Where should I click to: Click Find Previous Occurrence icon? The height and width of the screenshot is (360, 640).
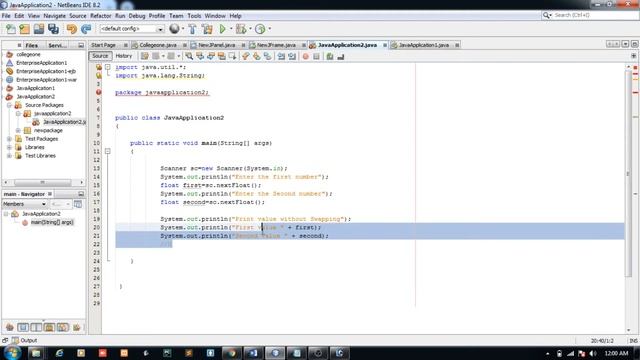[x=200, y=56]
